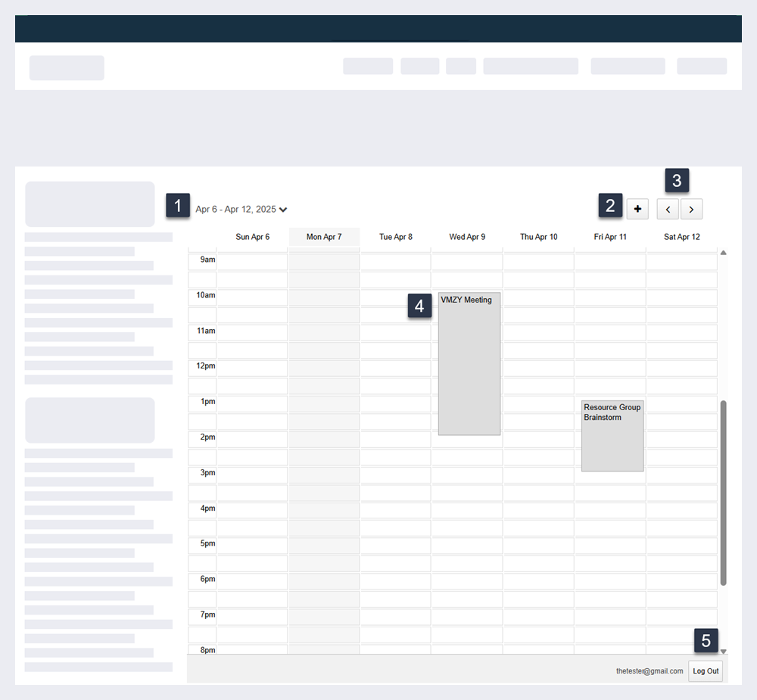Click scrollbar up arrow in calendar
Viewport: 757px width, 700px height.
point(723,253)
